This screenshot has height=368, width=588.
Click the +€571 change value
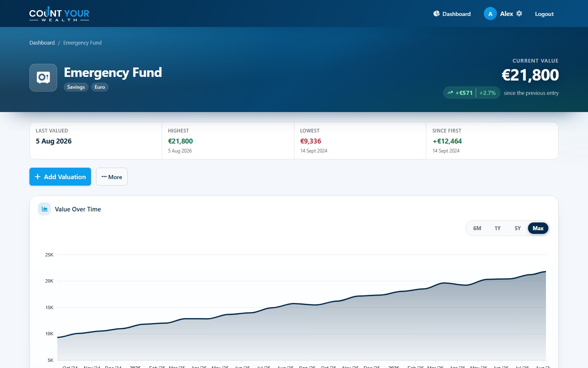(464, 93)
